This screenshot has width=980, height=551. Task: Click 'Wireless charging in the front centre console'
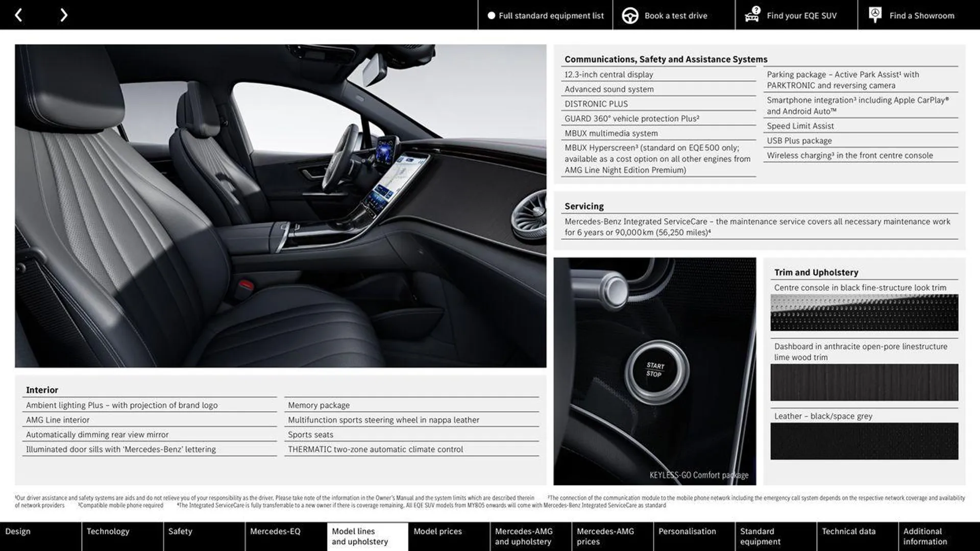[861, 156]
